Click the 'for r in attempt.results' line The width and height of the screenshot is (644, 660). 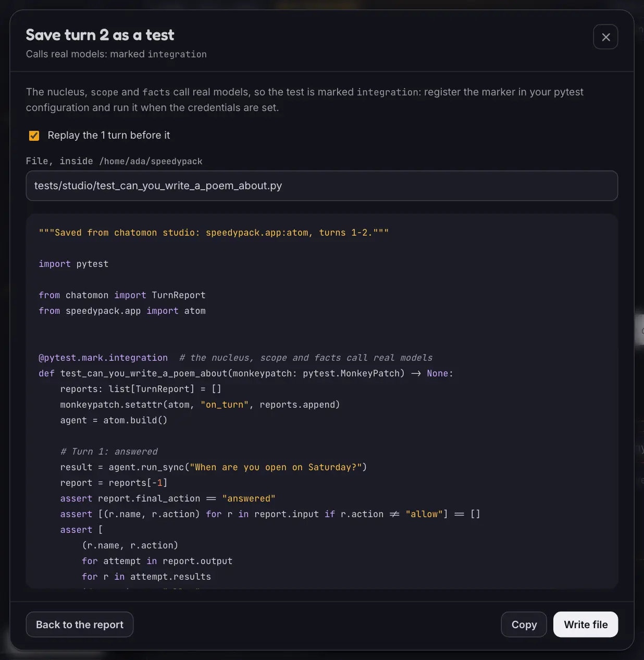click(x=146, y=577)
